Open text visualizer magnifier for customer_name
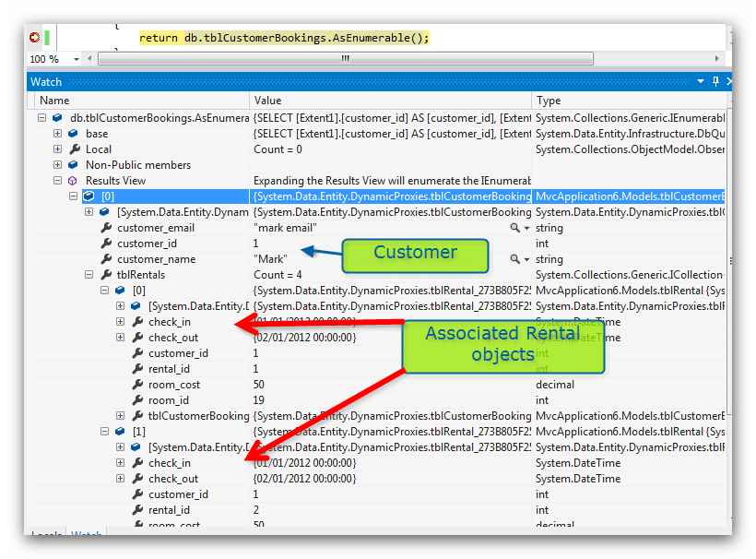756x559 pixels. tap(515, 259)
